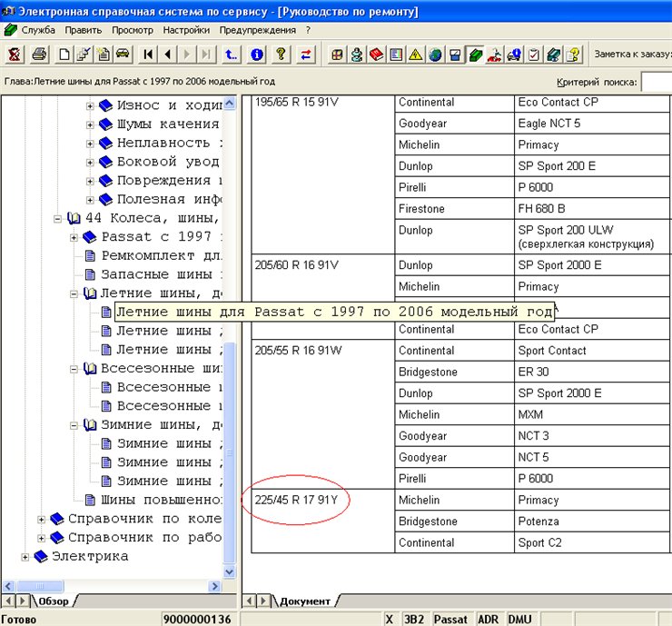
Task: Click the globe toolbar icon
Action: 435,55
